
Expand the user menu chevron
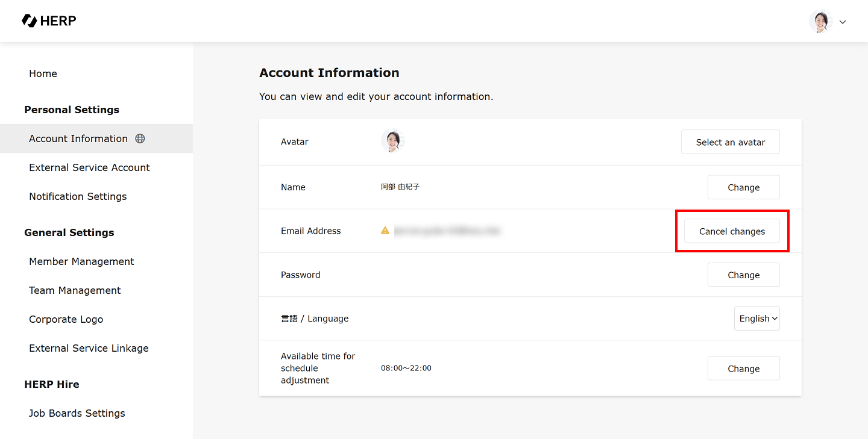(x=843, y=22)
